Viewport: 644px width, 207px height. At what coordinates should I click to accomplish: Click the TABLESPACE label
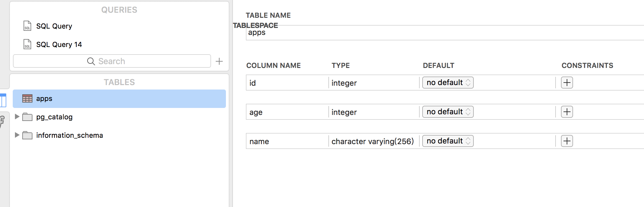(255, 25)
